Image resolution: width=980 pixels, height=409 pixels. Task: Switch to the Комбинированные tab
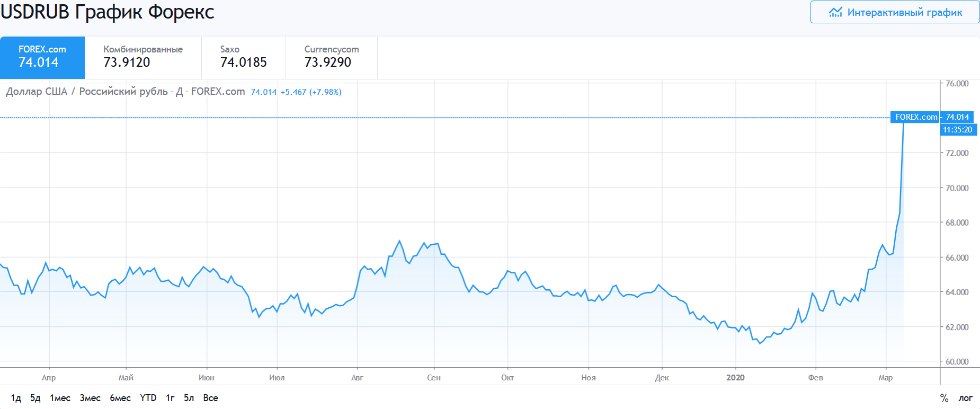(x=143, y=57)
